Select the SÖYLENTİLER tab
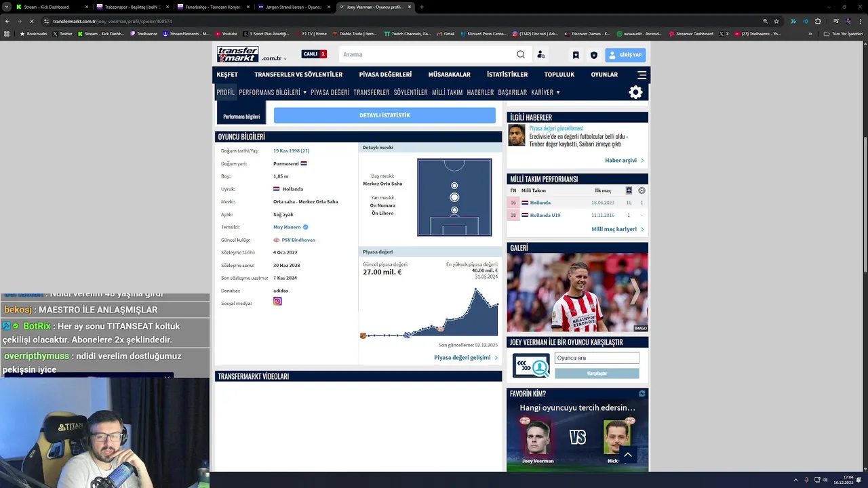 pyautogui.click(x=410, y=92)
